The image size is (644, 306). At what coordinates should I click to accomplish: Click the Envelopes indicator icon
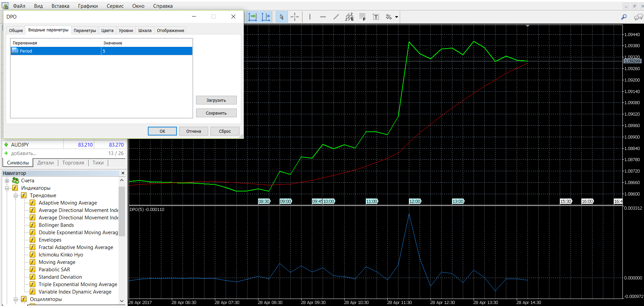point(33,240)
